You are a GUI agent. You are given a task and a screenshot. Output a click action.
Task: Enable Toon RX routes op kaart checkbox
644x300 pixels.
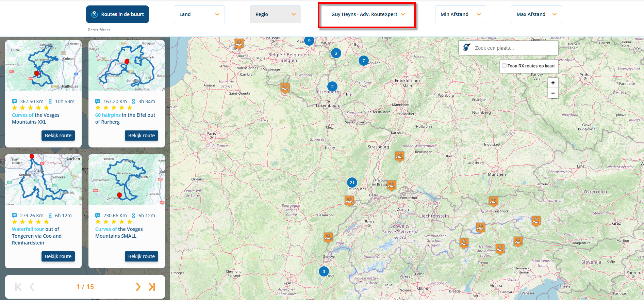coord(504,66)
